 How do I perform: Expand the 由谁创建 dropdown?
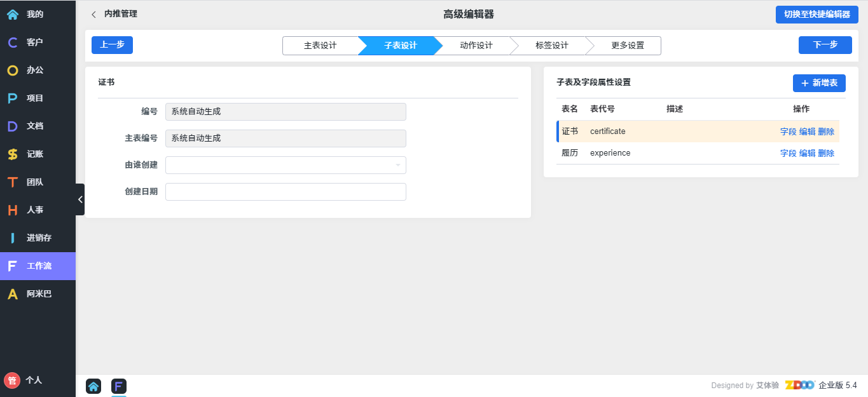(286, 165)
